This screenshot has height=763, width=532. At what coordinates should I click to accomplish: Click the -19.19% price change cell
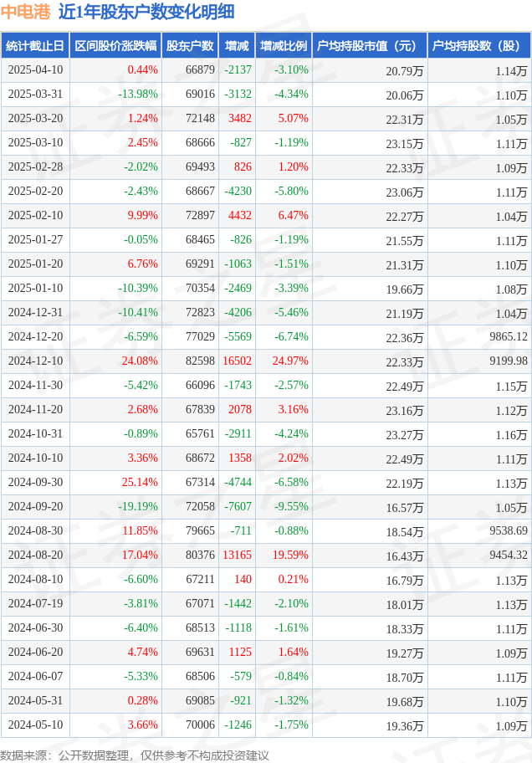[138, 506]
